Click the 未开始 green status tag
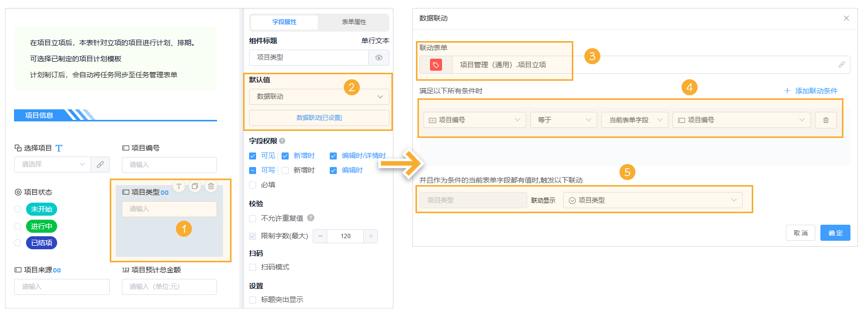The width and height of the screenshot is (868, 317). 42,209
